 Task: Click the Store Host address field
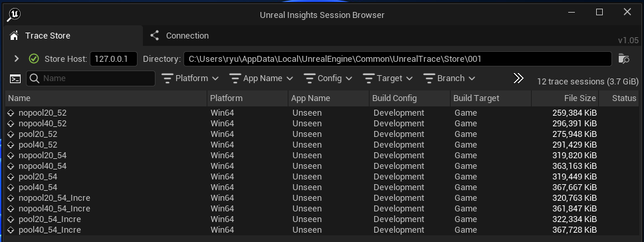click(114, 59)
